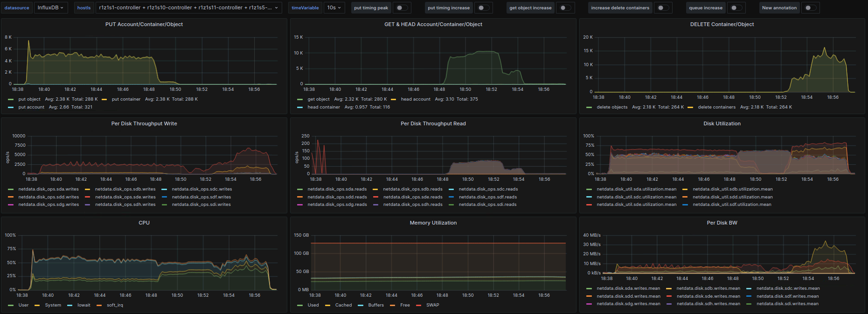Viewport: 868px width, 314px height.
Task: Select the put object legend series
Action: pyautogui.click(x=29, y=99)
